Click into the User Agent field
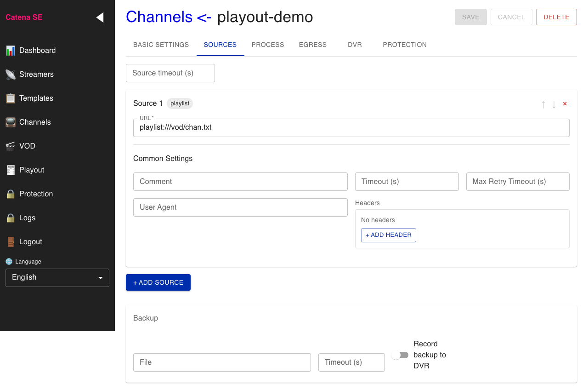The width and height of the screenshot is (588, 390). [x=240, y=207]
